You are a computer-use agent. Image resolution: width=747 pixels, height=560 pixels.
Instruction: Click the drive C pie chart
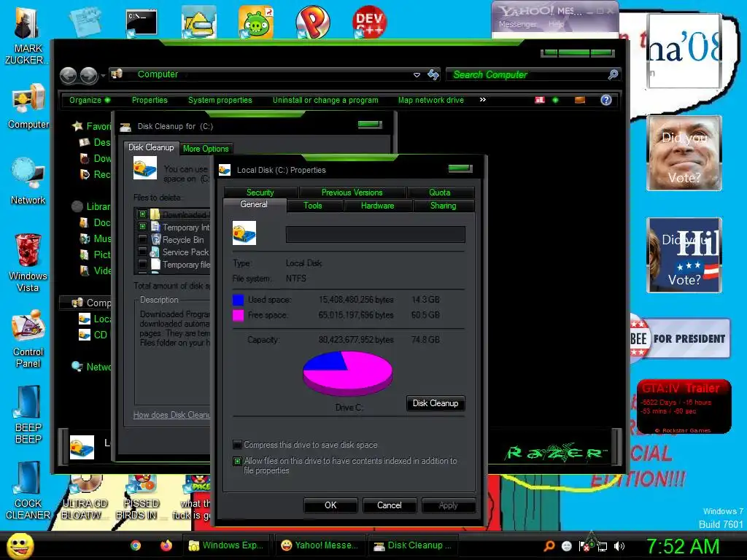tap(348, 373)
